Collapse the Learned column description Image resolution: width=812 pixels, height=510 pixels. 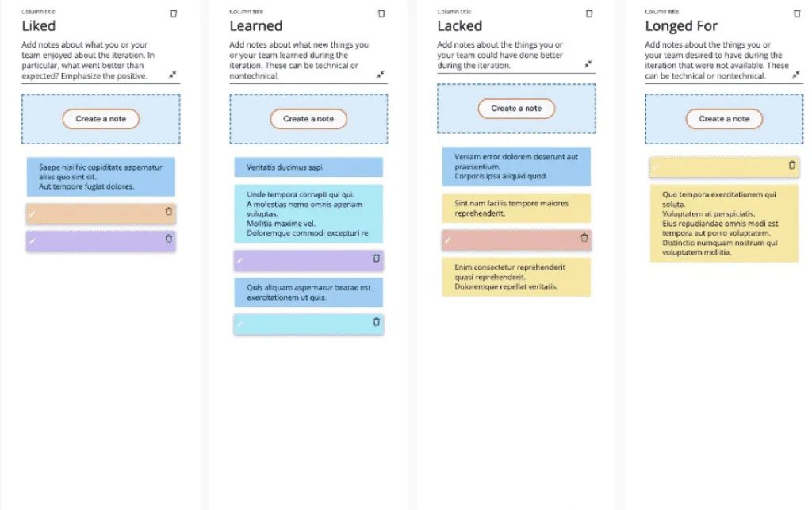coord(380,75)
